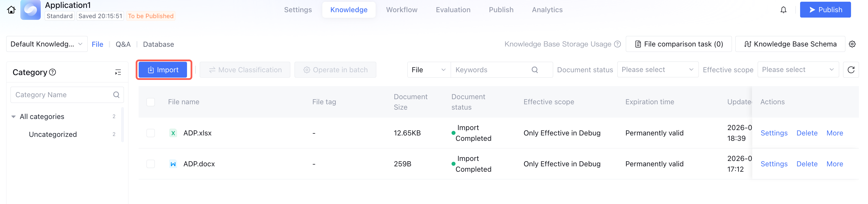Collapse the All categories tree node
Screen dimensions: 868x204
[x=14, y=117]
